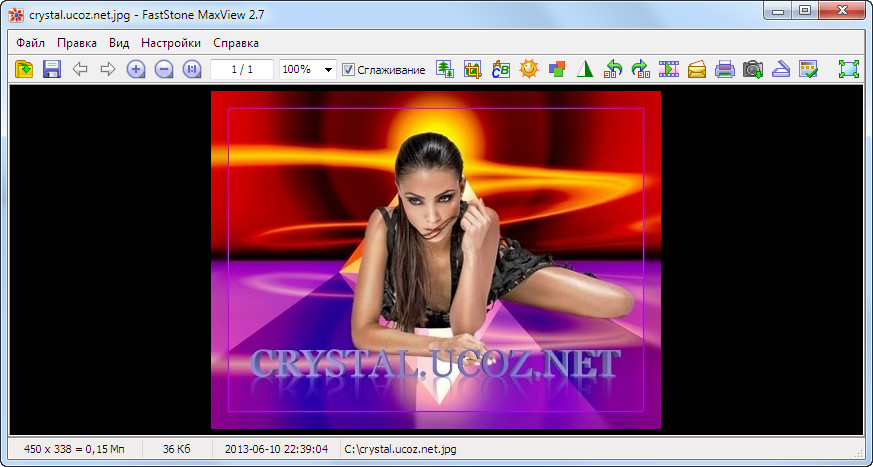Open file with the folder icon
This screenshot has height=467, width=873.
(x=24, y=69)
